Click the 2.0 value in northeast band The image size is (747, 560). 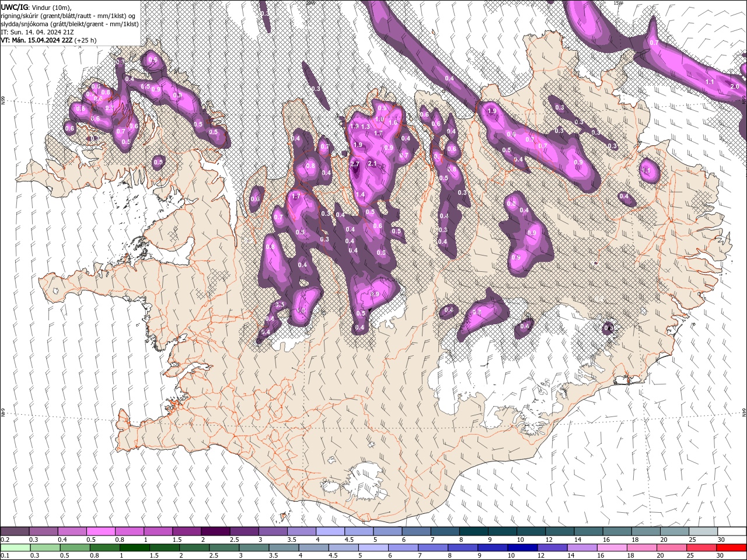pos(735,86)
